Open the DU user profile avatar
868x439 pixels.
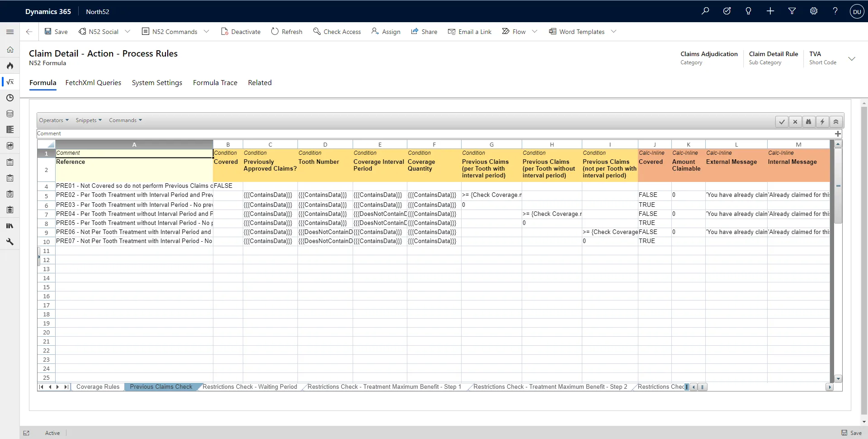click(x=857, y=12)
